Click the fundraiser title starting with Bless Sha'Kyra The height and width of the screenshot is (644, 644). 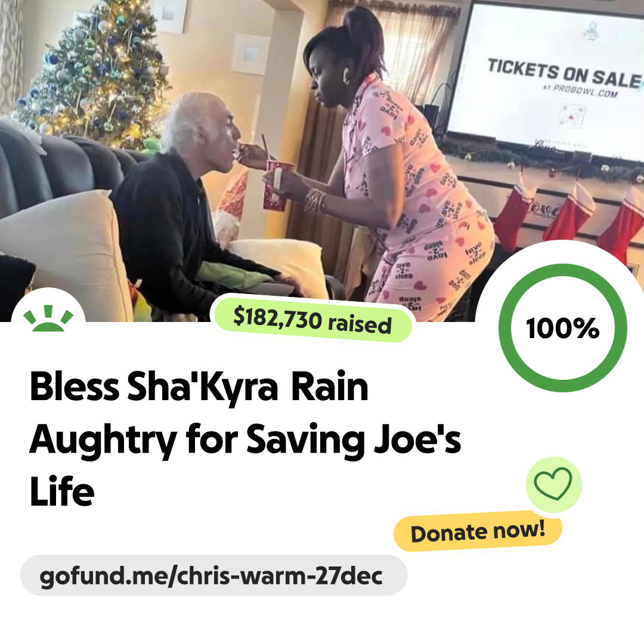point(245,438)
